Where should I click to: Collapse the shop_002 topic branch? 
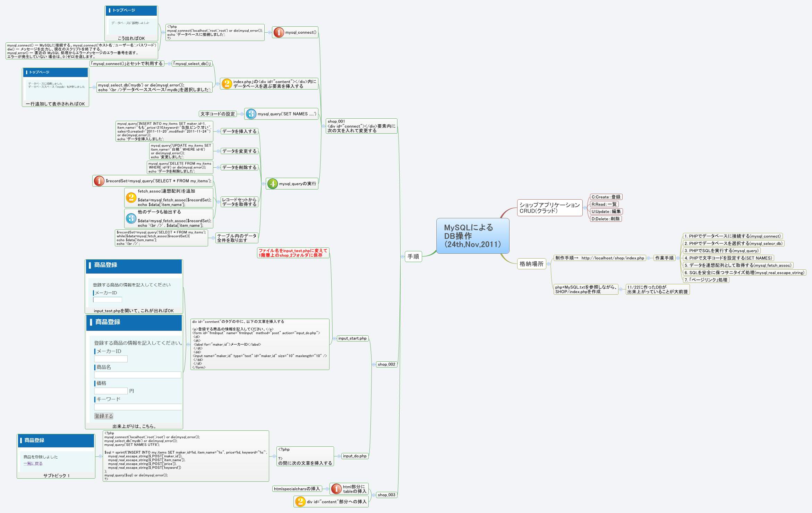(374, 365)
